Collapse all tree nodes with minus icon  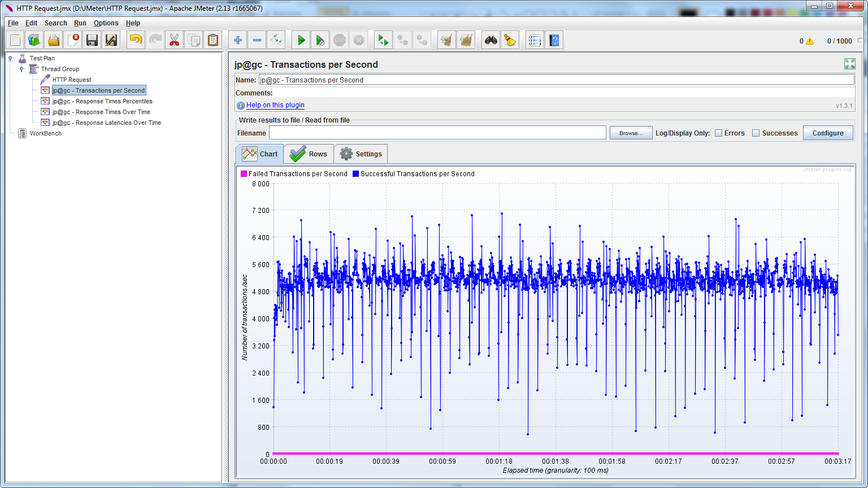[x=257, y=40]
